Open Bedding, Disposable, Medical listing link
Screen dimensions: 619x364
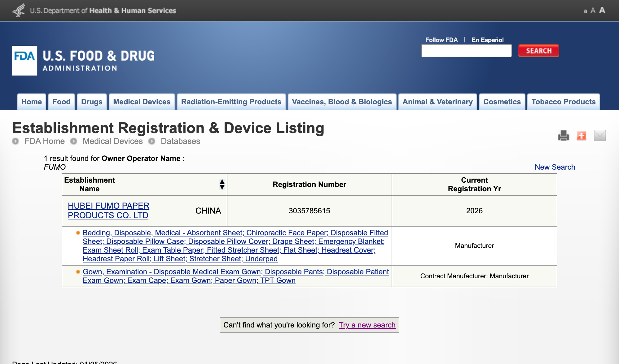coord(235,246)
